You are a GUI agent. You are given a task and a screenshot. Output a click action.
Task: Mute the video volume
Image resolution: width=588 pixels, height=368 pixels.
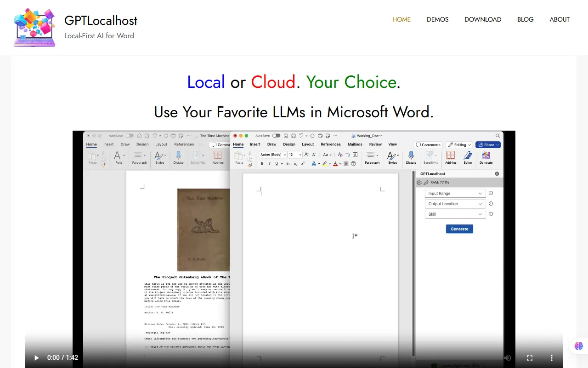507,357
